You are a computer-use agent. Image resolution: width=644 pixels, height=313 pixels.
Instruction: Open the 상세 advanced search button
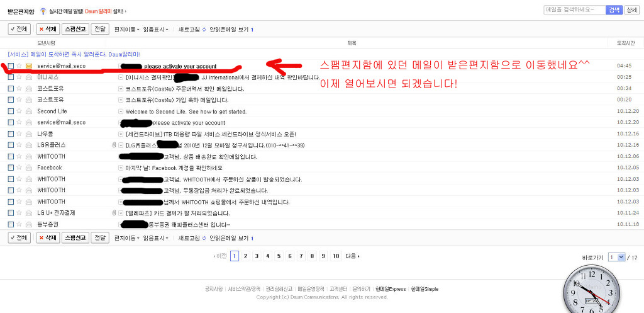coord(631,10)
